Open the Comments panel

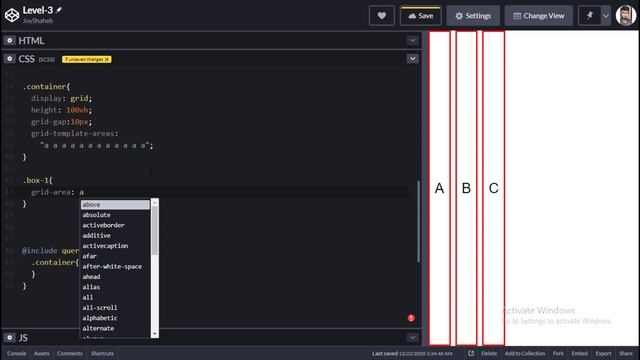point(70,353)
